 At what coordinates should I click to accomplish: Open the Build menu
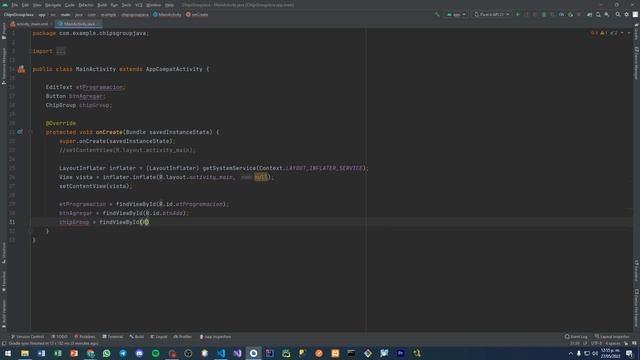pyautogui.click(x=102, y=5)
